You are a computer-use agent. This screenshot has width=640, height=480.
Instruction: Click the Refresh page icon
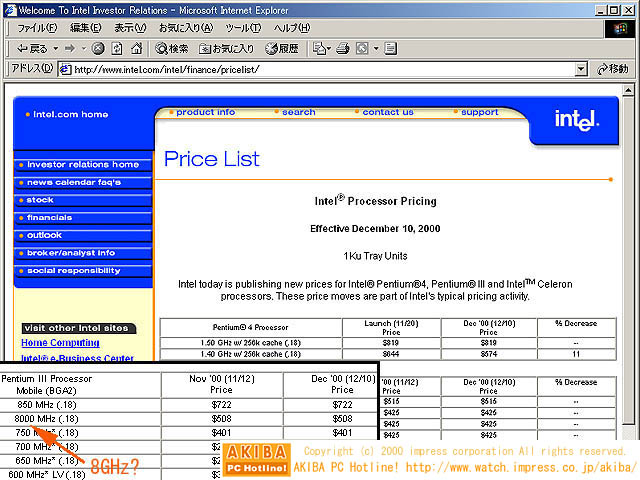click(x=115, y=48)
